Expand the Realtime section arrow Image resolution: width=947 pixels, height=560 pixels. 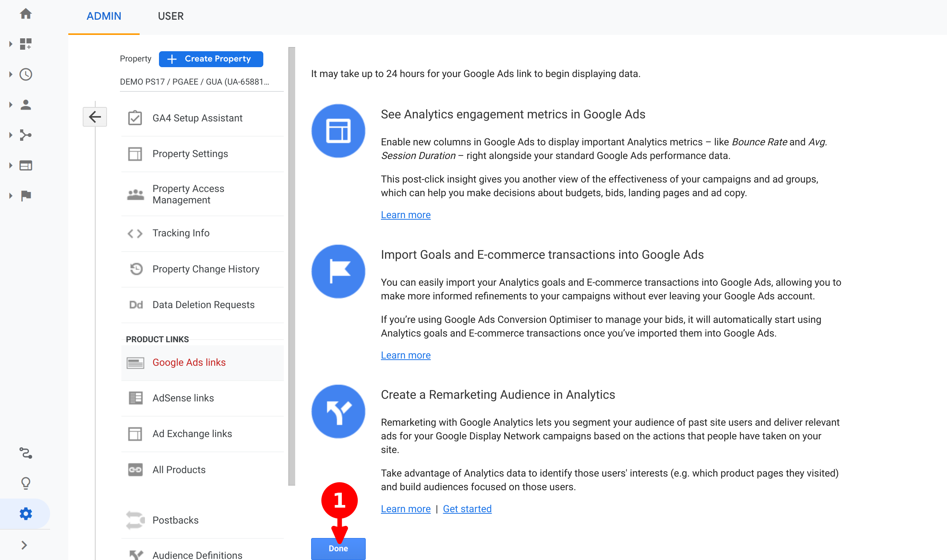pos(11,74)
